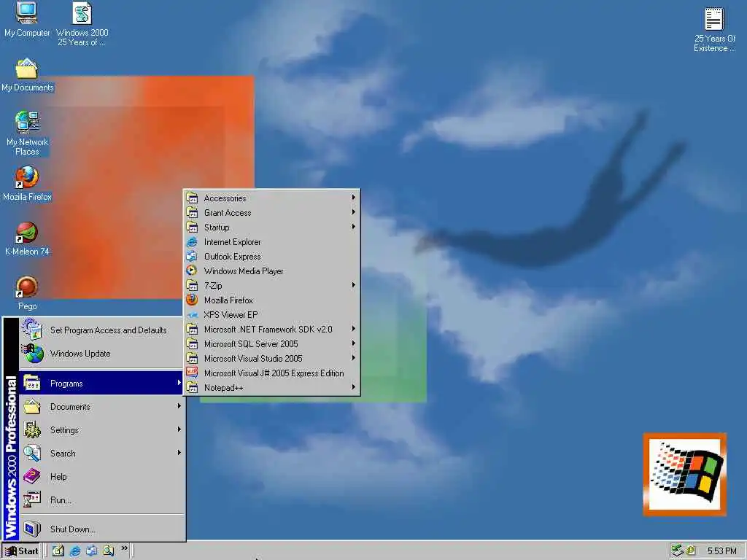This screenshot has width=747, height=560.
Task: Select Search in the Start menu
Action: click(x=101, y=453)
